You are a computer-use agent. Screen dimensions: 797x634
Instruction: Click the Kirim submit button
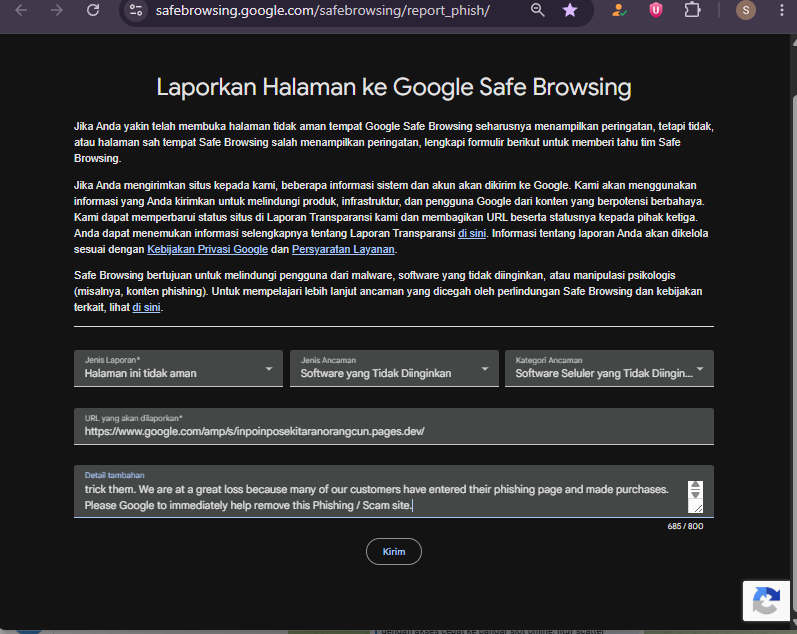394,552
